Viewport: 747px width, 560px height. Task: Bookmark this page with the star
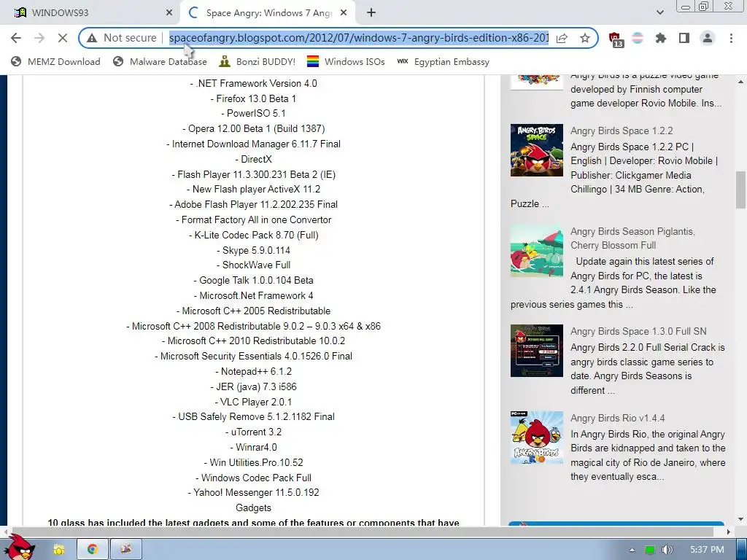click(585, 38)
